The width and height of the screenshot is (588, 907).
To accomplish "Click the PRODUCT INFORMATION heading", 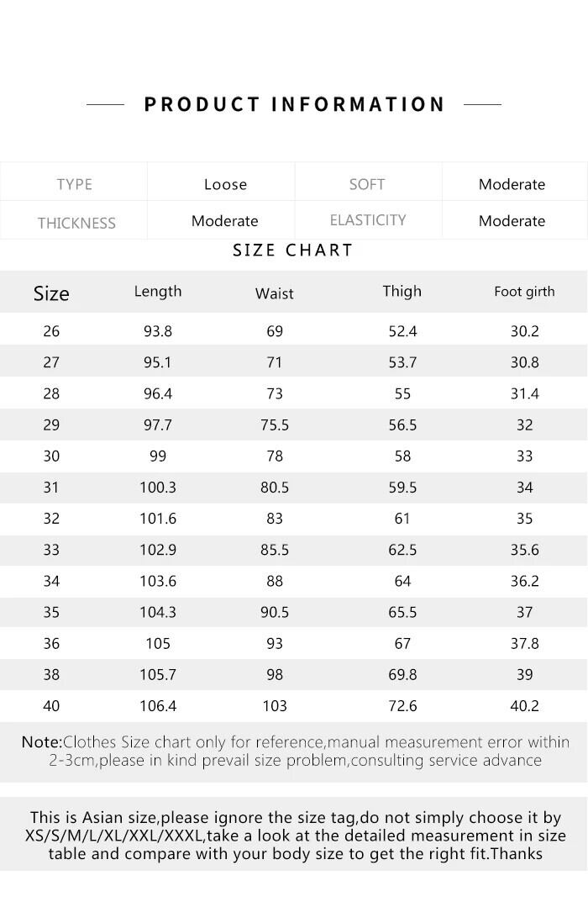I will point(294,104).
